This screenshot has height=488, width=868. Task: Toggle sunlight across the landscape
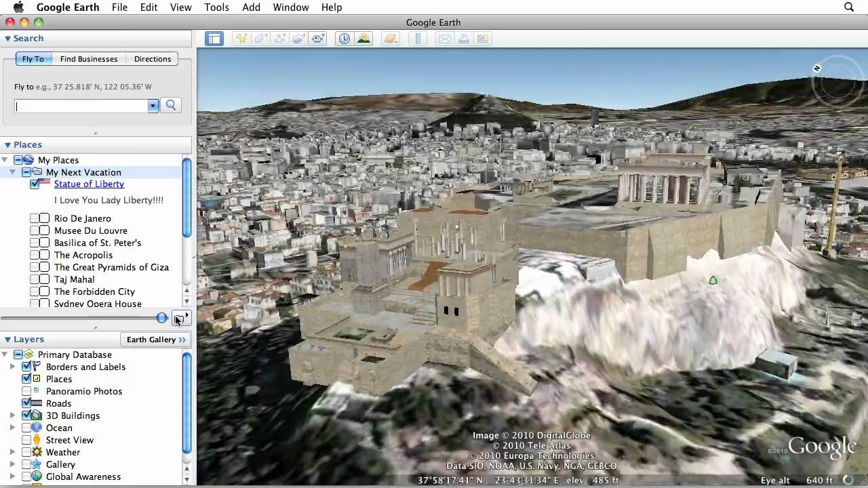click(x=363, y=39)
